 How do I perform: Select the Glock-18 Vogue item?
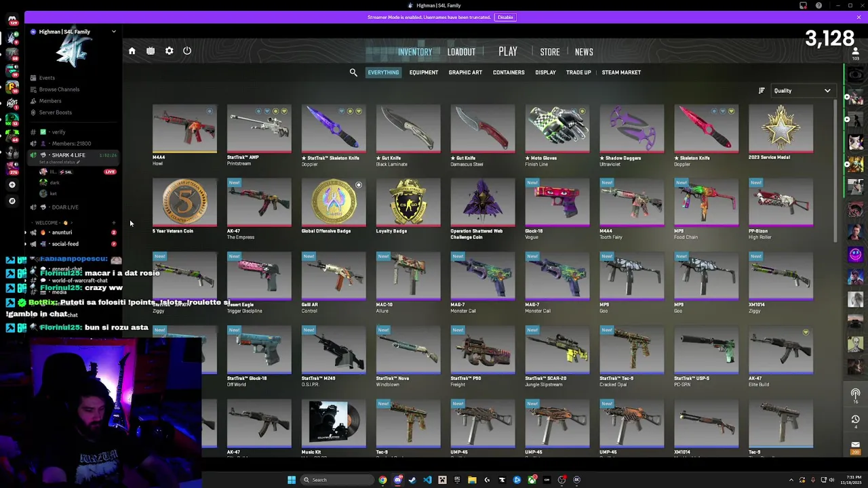point(557,209)
